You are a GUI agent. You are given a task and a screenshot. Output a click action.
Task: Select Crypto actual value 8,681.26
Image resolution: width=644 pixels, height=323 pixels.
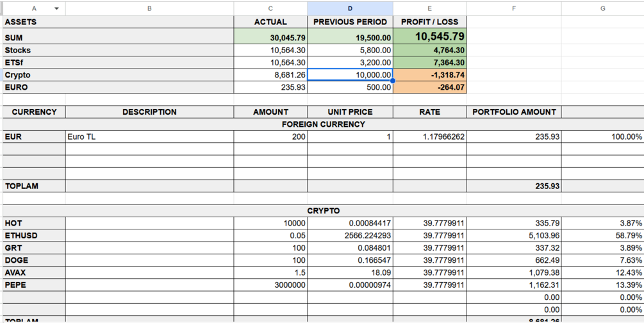[270, 75]
